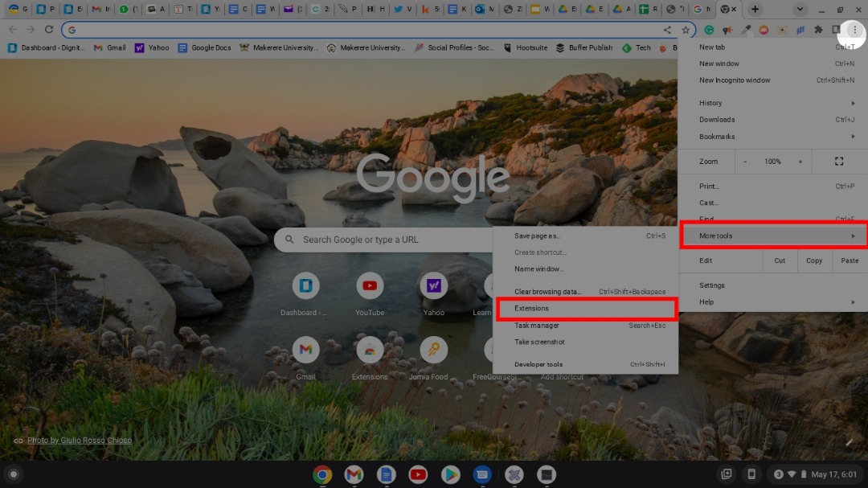Viewport: 868px width, 488px height.
Task: Open Photo by Giulio Rosso Chioso link
Action: (79, 441)
